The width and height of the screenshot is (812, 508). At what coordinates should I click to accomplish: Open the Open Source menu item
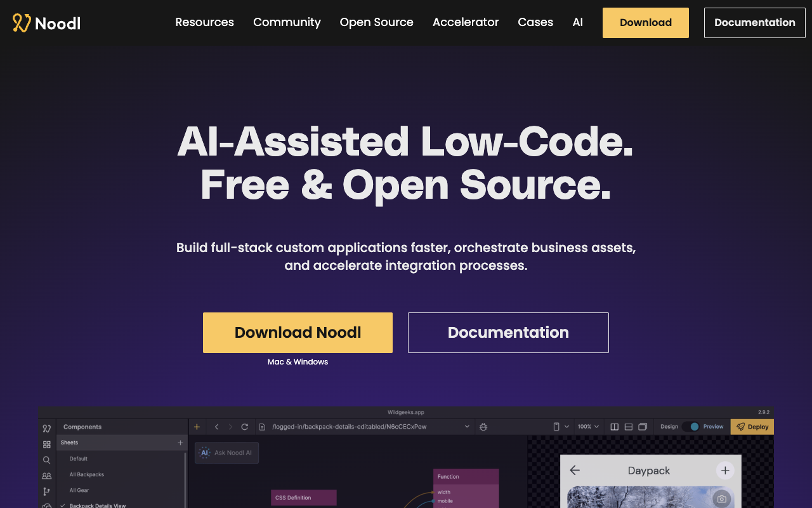pos(376,22)
